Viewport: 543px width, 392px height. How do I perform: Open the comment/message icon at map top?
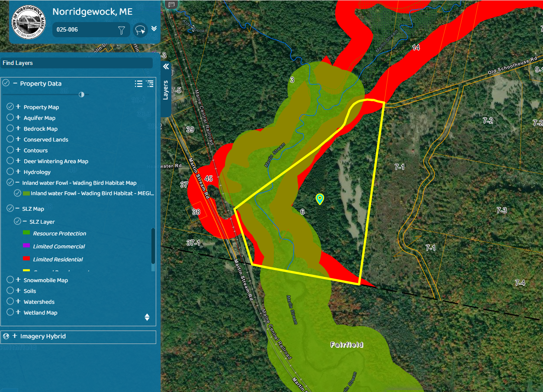coord(171,4)
